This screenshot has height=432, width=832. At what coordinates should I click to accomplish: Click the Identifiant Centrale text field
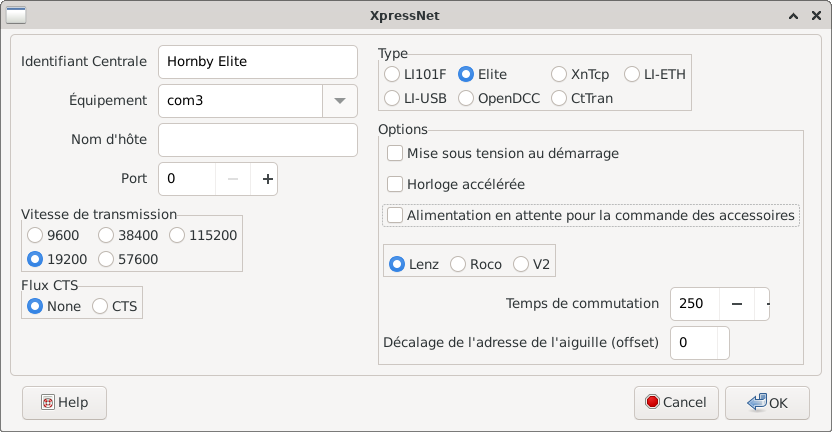click(x=257, y=61)
